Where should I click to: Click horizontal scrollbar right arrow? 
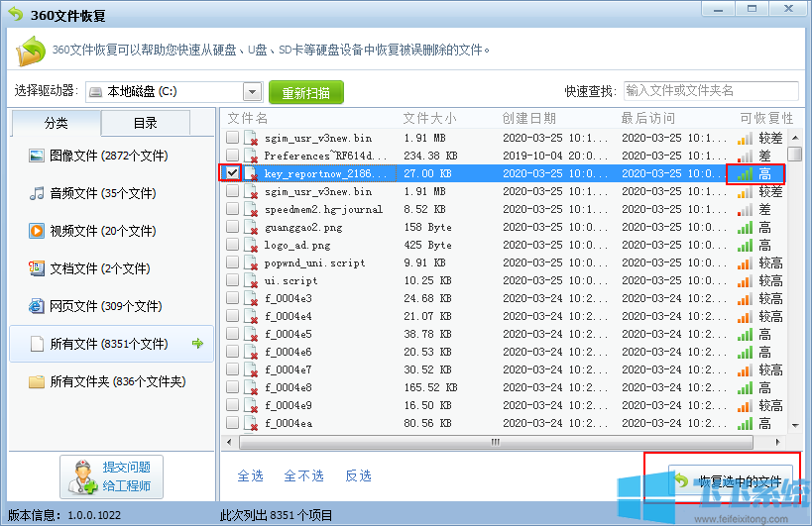point(777,442)
